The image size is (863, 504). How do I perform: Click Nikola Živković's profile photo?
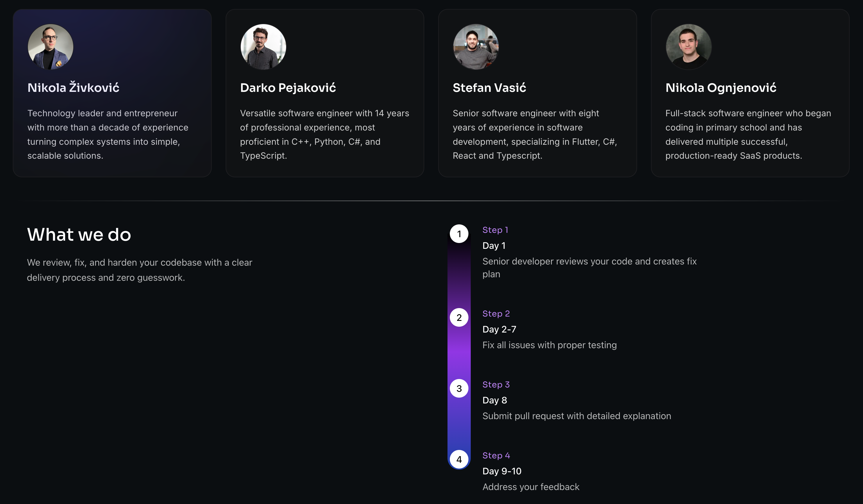(x=50, y=47)
